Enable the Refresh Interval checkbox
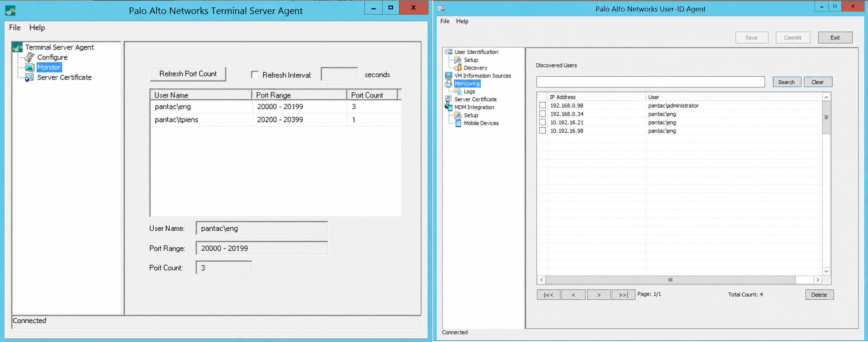The image size is (868, 342). (x=255, y=75)
